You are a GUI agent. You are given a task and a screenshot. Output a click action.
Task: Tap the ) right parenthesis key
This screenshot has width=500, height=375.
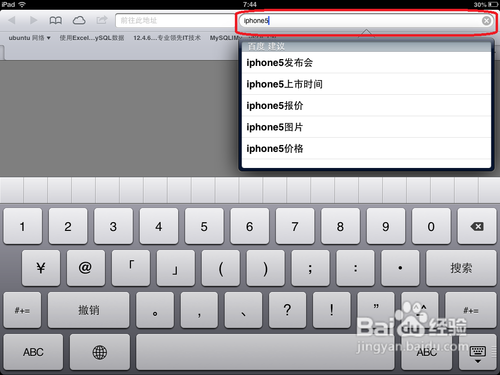point(266,268)
